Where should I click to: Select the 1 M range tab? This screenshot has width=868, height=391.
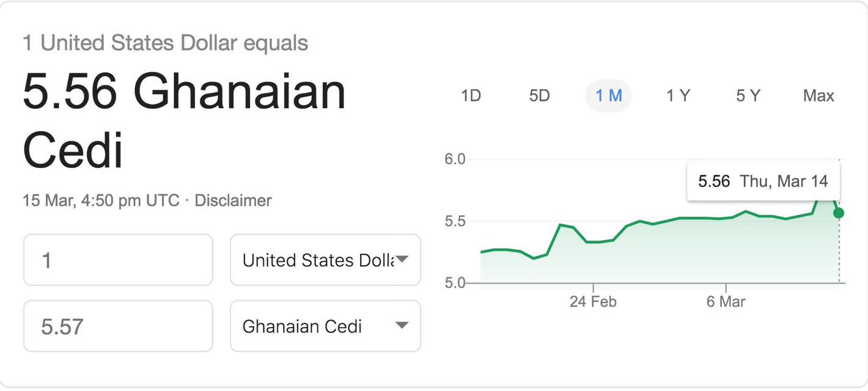609,96
